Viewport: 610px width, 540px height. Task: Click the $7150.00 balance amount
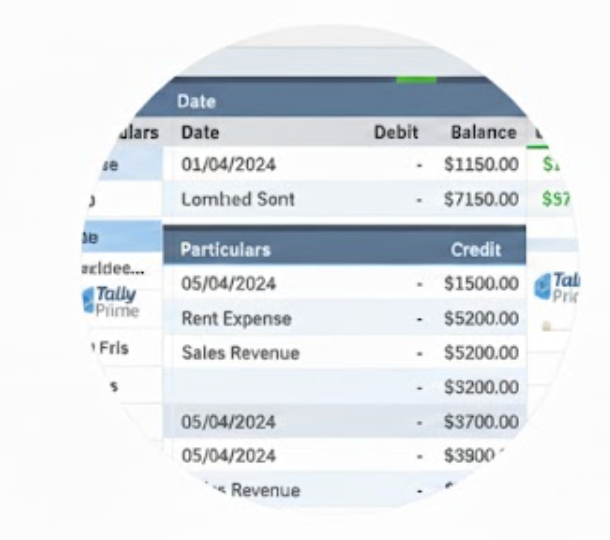pyautogui.click(x=482, y=199)
